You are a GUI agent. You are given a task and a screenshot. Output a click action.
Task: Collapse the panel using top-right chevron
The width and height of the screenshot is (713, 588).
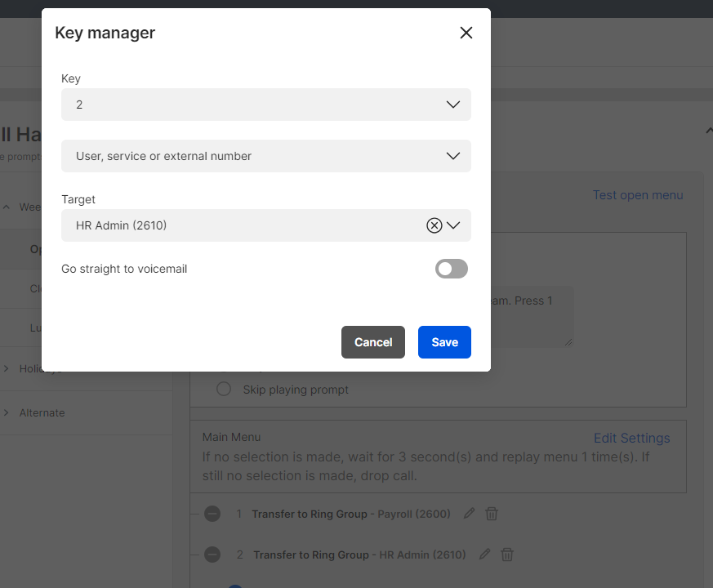pyautogui.click(x=707, y=131)
